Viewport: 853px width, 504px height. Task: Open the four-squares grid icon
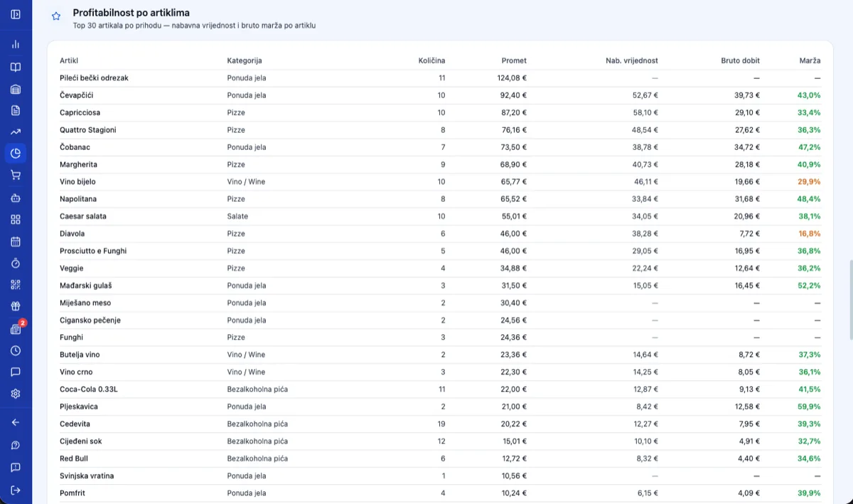point(16,220)
